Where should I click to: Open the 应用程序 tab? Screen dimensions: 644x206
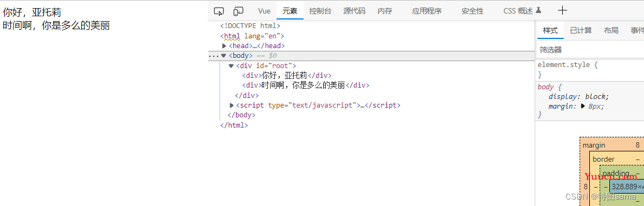(x=427, y=11)
